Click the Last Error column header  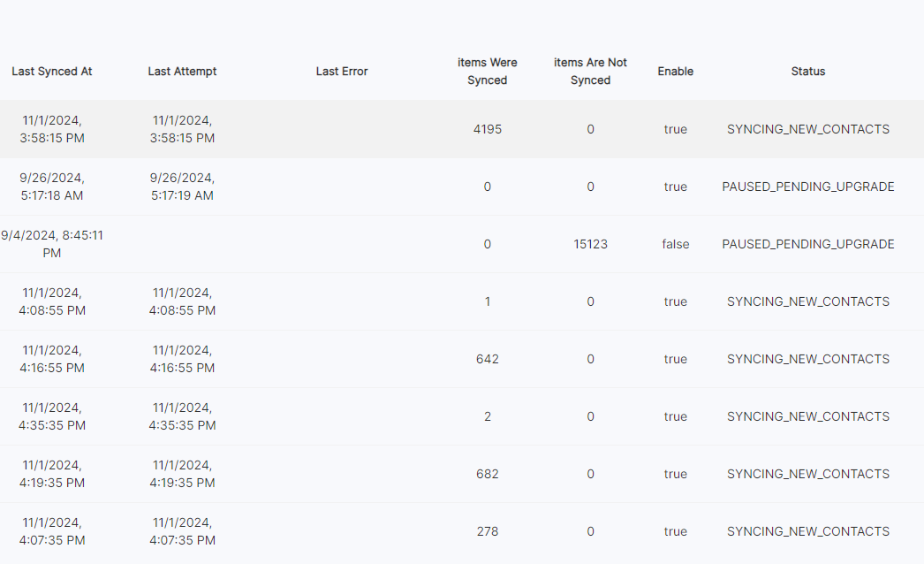(342, 72)
